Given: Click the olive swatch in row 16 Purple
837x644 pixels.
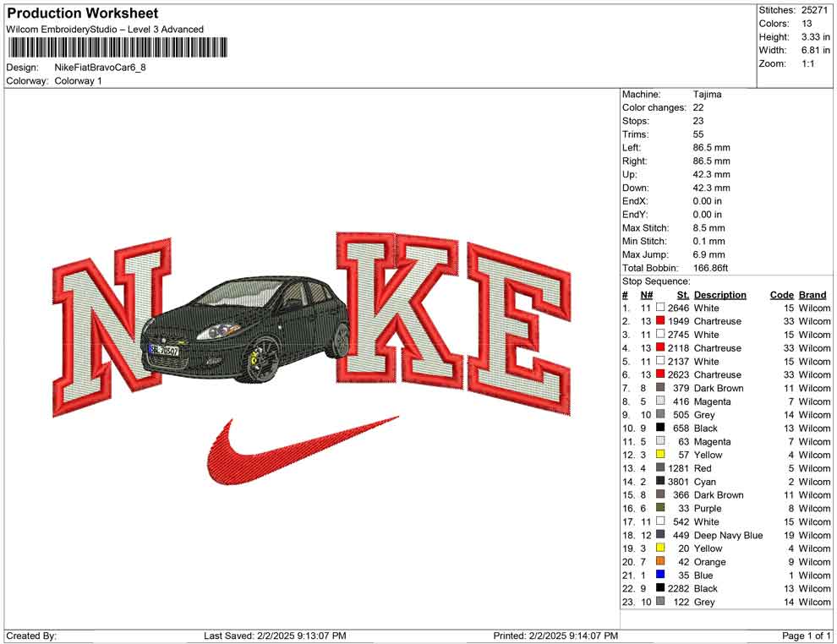Looking at the screenshot, I should pyautogui.click(x=660, y=508).
